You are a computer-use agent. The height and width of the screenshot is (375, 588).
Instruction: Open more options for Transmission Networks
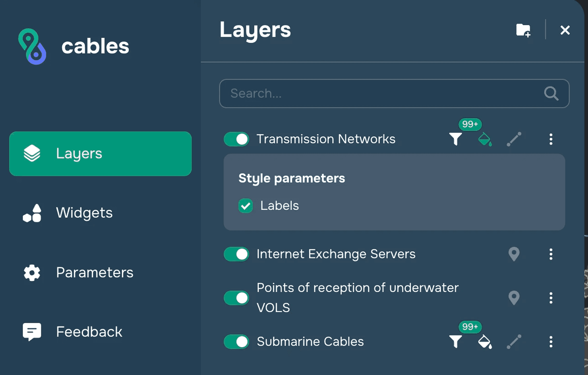click(x=551, y=139)
